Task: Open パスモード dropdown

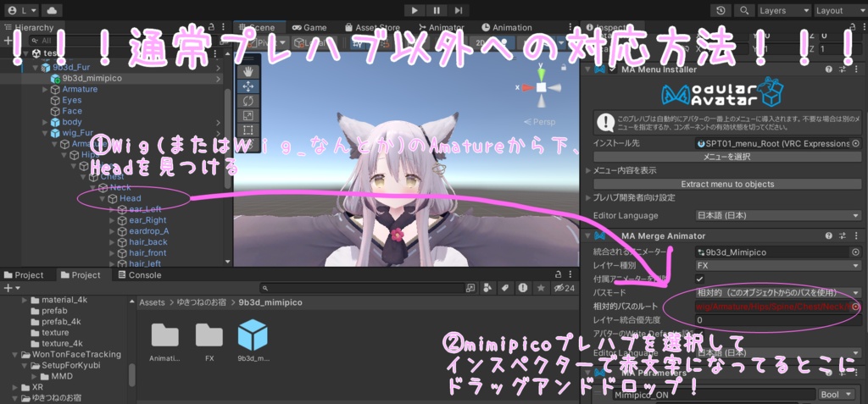Action: 778,293
